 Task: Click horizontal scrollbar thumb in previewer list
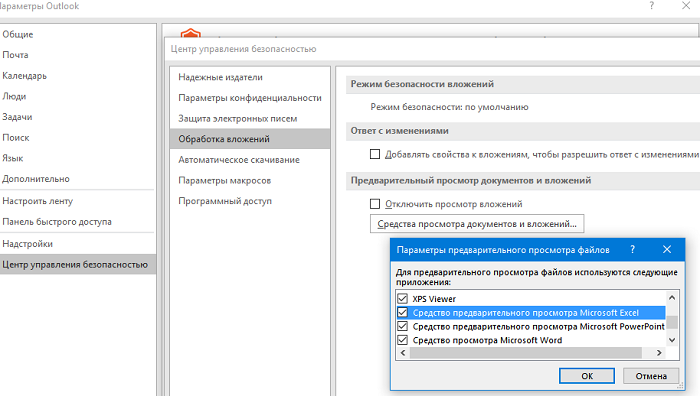click(525, 353)
